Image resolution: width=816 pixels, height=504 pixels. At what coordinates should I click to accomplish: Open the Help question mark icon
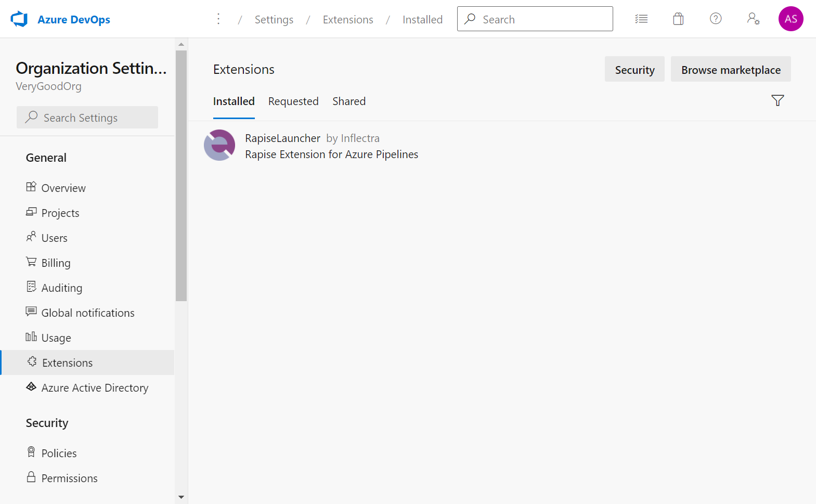pos(716,19)
